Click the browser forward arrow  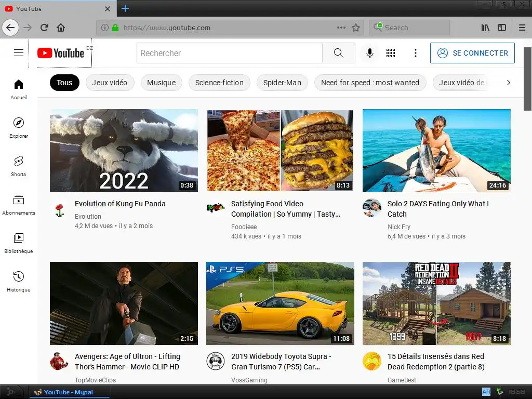pos(28,28)
